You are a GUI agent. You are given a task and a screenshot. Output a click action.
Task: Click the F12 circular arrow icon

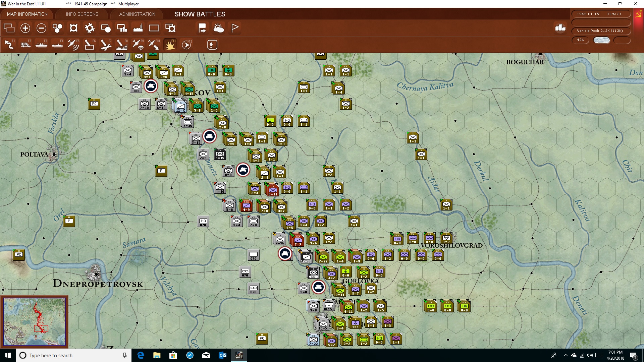[x=186, y=45]
